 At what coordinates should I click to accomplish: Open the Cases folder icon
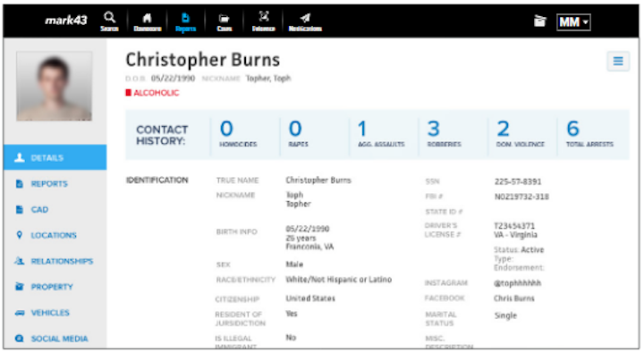[225, 21]
